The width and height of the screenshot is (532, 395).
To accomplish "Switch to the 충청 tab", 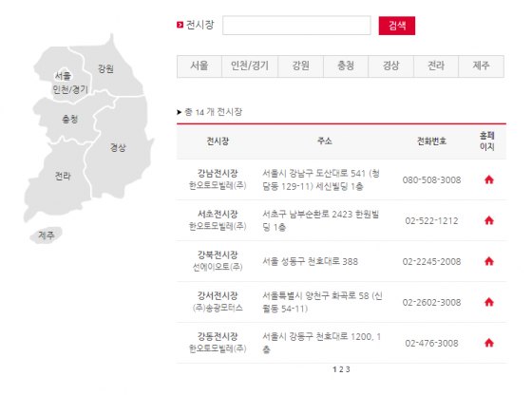I will tap(346, 66).
